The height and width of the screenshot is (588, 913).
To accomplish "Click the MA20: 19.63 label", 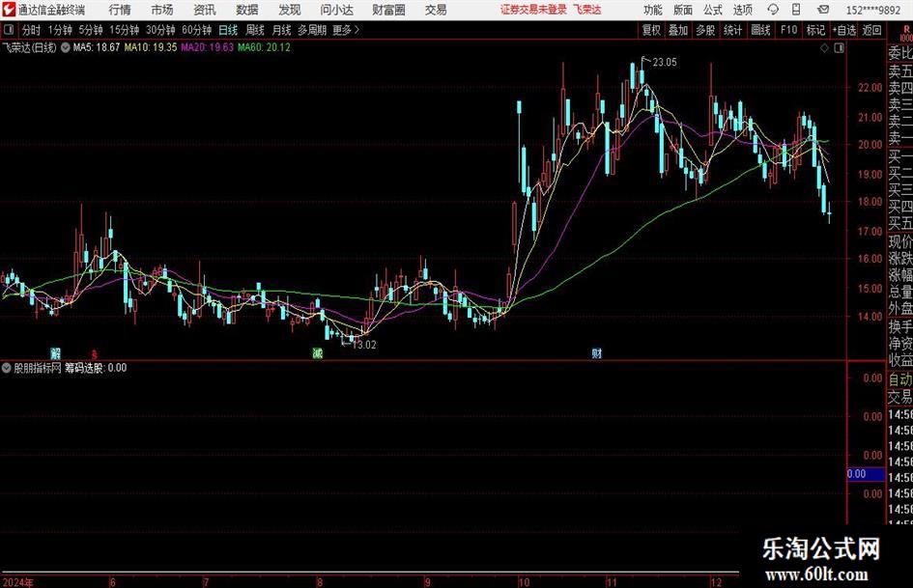I will click(208, 47).
